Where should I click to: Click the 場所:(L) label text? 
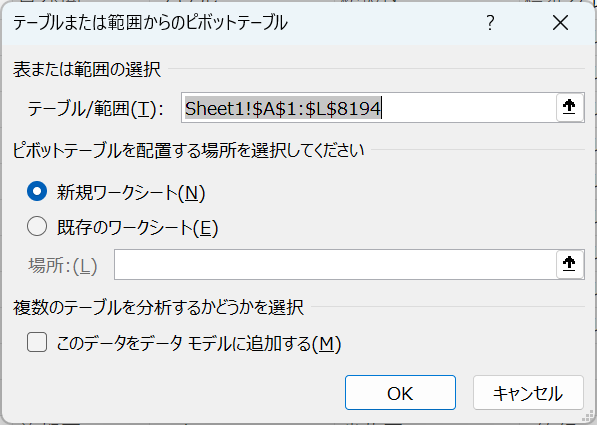tap(62, 265)
